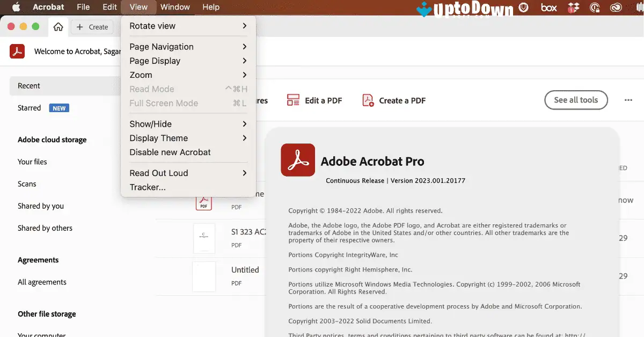The height and width of the screenshot is (337, 644).
Task: Click the Box menu bar icon
Action: [548, 8]
